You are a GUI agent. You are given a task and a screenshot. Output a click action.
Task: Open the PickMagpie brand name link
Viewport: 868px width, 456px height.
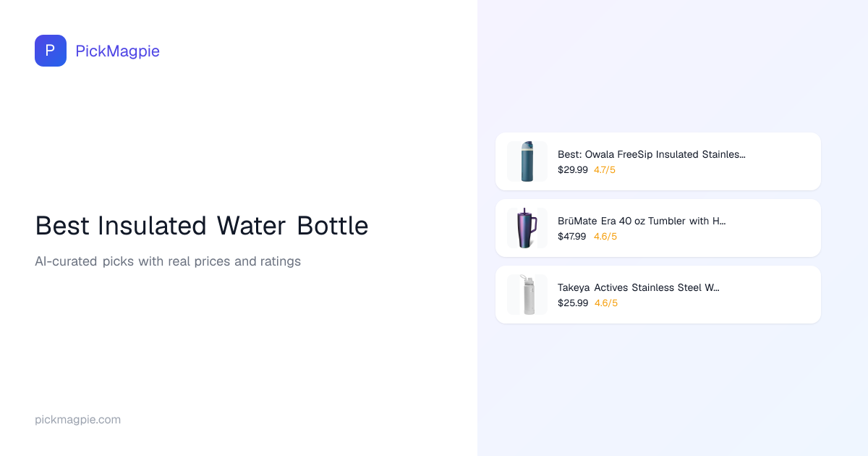tap(117, 51)
